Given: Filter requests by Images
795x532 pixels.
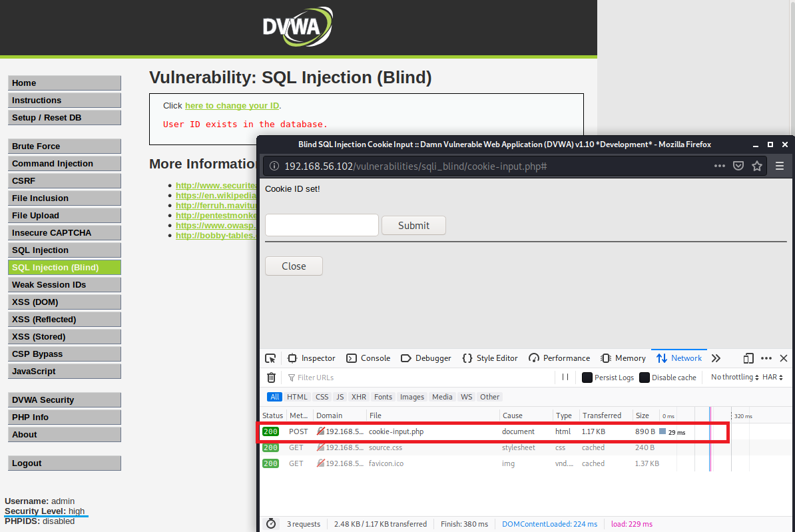Looking at the screenshot, I should click(411, 397).
